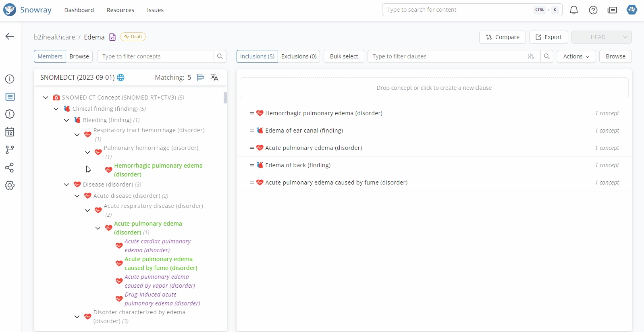The image size is (644, 332).
Task: Switch to the Members view
Action: click(50, 56)
